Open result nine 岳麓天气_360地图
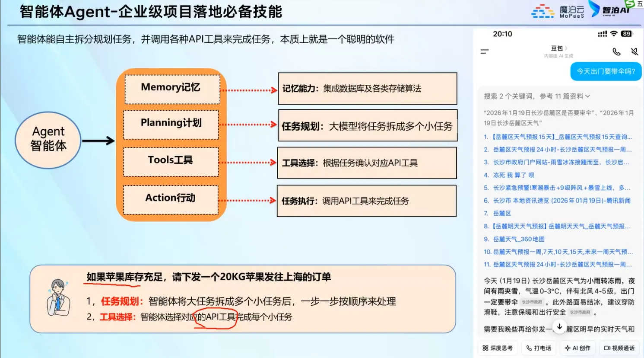The width and height of the screenshot is (644, 358). tap(518, 239)
